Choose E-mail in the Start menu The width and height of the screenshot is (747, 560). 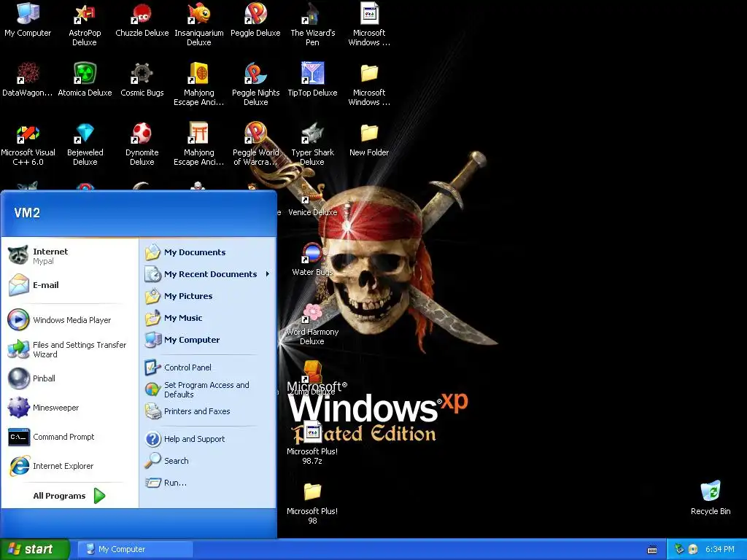pos(69,285)
